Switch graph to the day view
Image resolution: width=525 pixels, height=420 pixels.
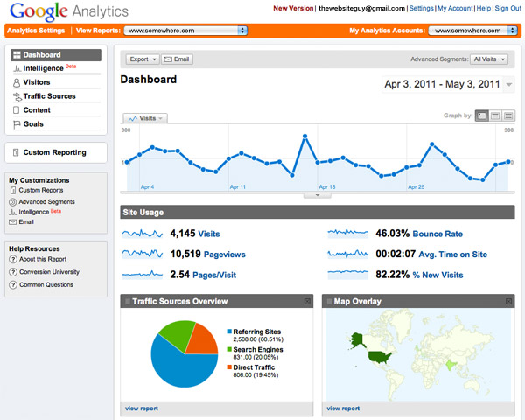481,115
